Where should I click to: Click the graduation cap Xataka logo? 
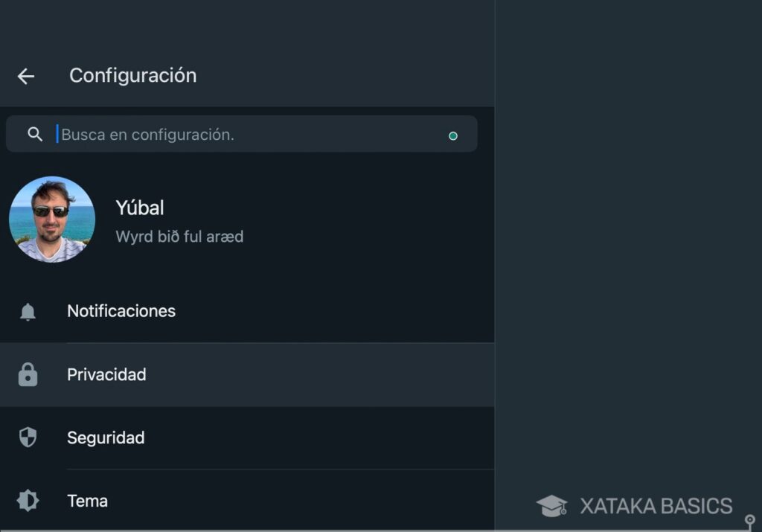tap(551, 506)
